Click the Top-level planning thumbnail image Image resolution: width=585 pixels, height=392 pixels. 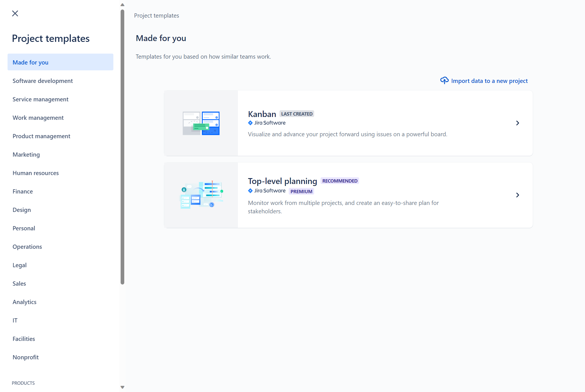pyautogui.click(x=201, y=195)
